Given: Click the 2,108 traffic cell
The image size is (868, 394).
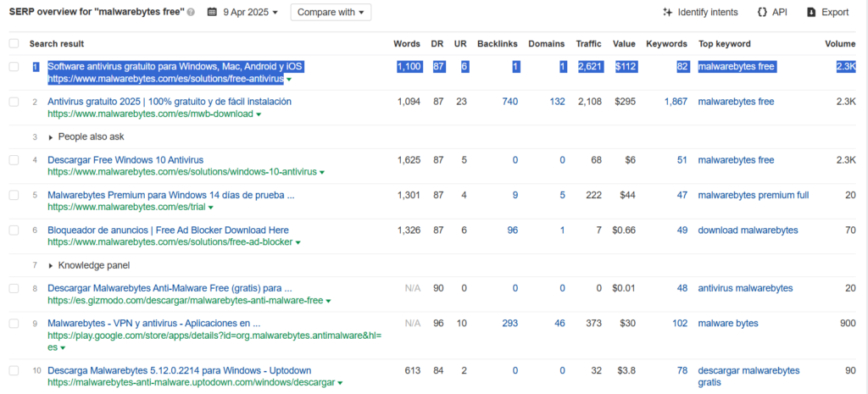Looking at the screenshot, I should pyautogui.click(x=590, y=102).
